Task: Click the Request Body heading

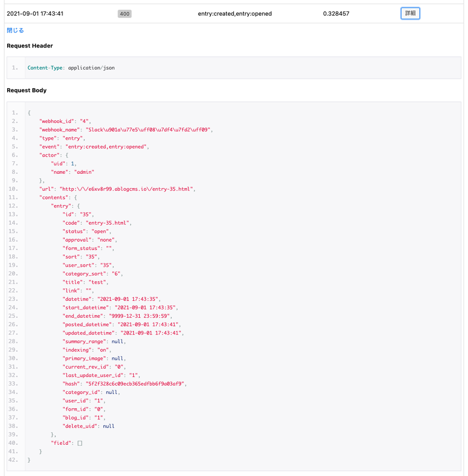Action: (26, 91)
